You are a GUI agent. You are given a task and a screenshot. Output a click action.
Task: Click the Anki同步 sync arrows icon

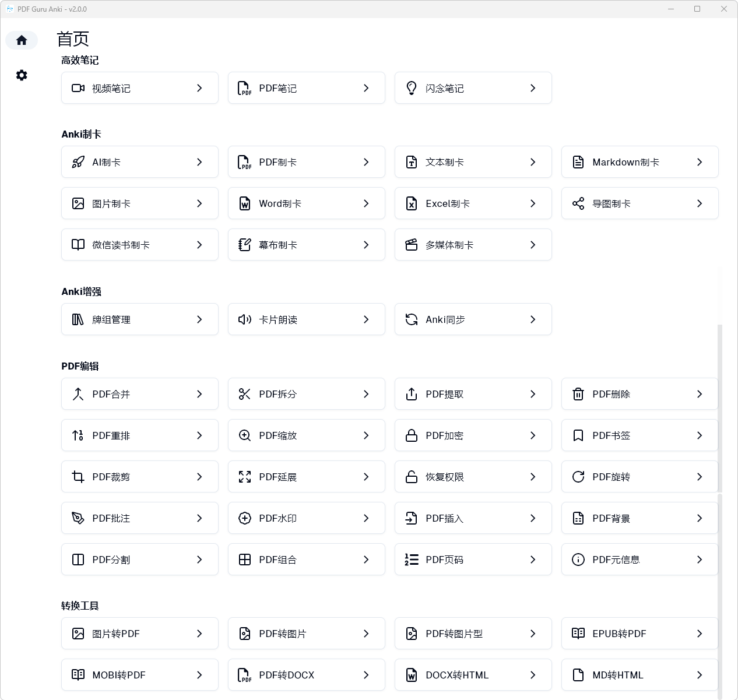pyautogui.click(x=412, y=319)
